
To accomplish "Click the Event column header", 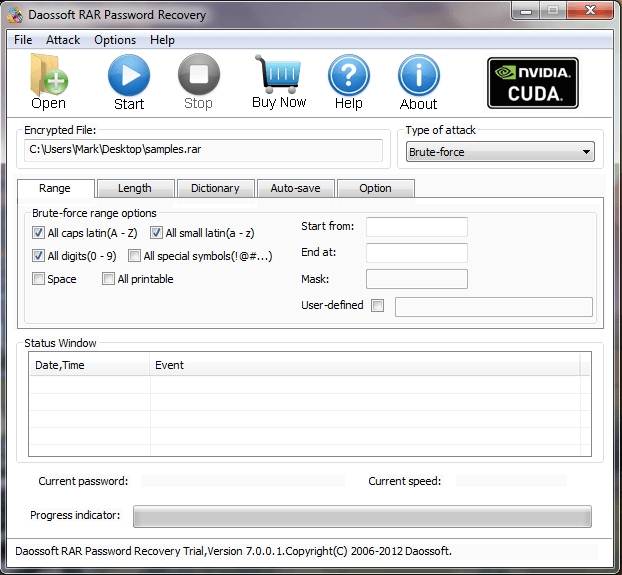I will [365, 365].
